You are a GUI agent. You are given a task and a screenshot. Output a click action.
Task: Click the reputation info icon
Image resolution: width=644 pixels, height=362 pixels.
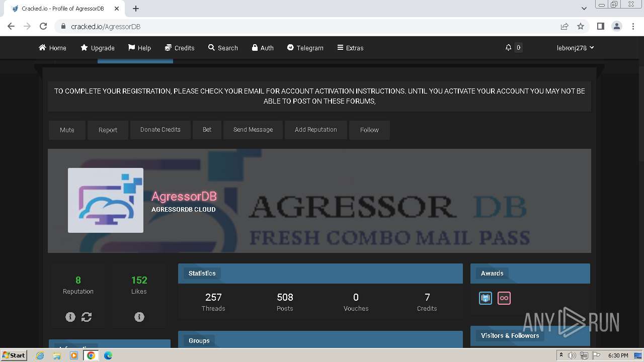coord(70,317)
